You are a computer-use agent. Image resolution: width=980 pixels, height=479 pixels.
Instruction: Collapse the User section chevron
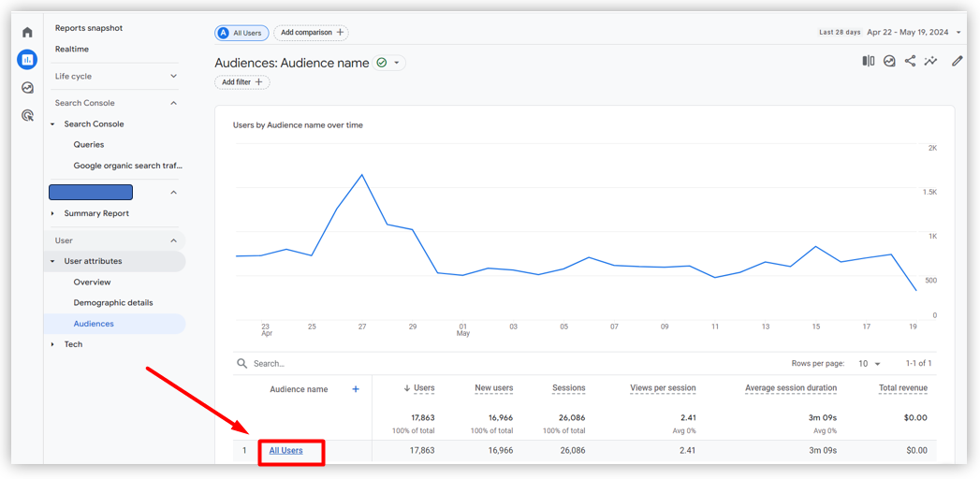point(174,240)
